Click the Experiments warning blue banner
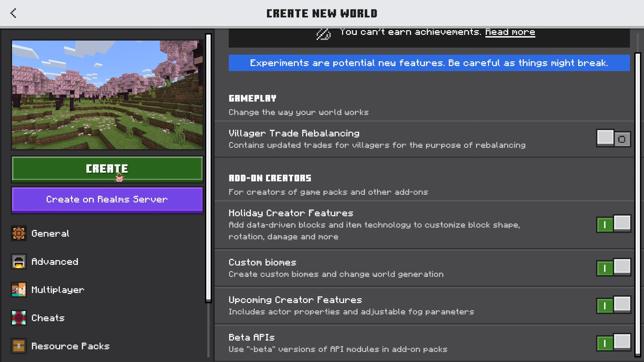644x362 pixels. (429, 63)
